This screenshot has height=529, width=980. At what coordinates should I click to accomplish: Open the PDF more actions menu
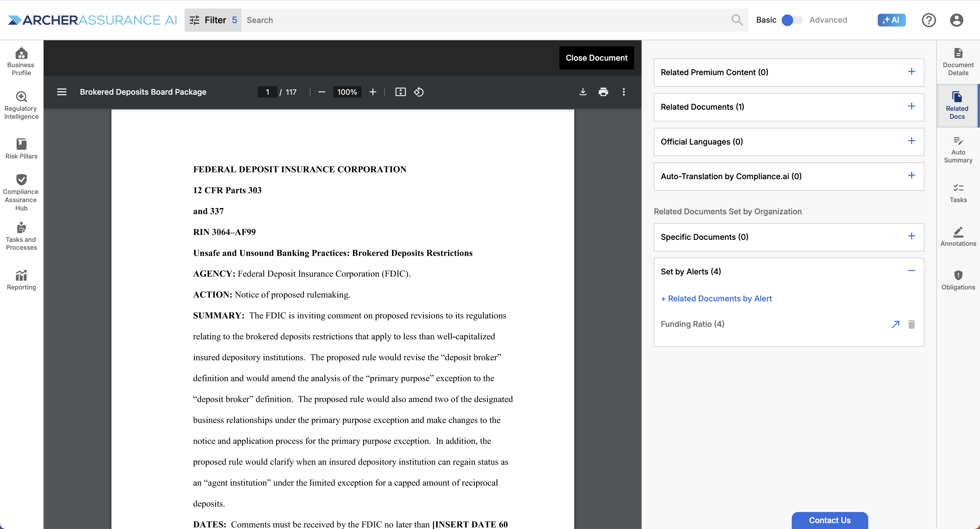point(624,92)
